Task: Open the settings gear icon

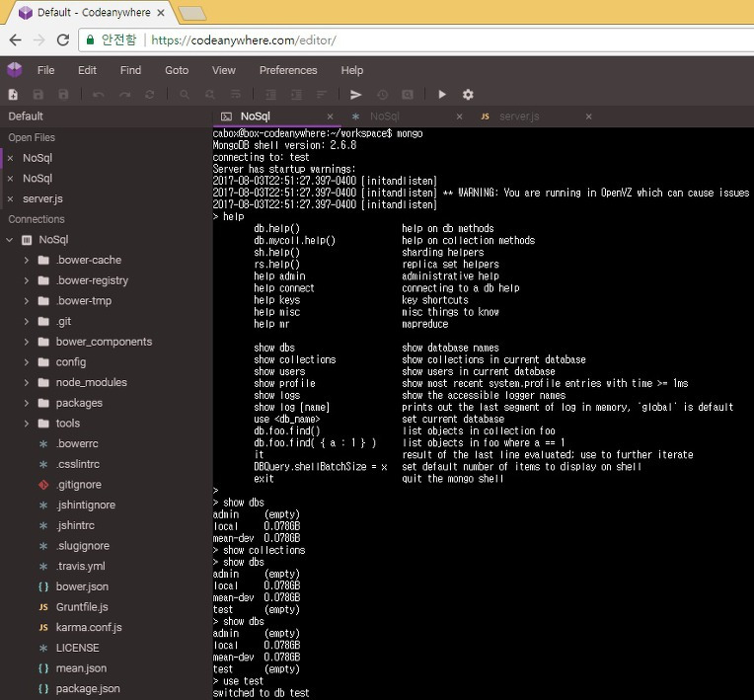Action: click(x=468, y=95)
